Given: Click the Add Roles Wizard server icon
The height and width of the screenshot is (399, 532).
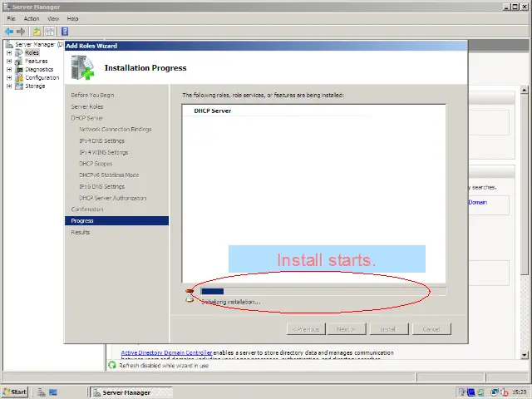Looking at the screenshot, I should click(82, 68).
